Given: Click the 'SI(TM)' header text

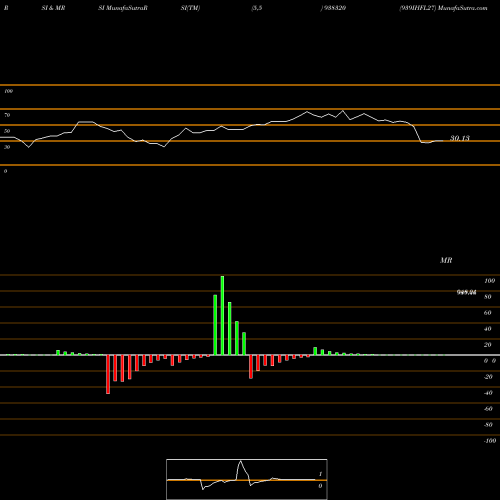Looking at the screenshot, I should coord(190,8).
